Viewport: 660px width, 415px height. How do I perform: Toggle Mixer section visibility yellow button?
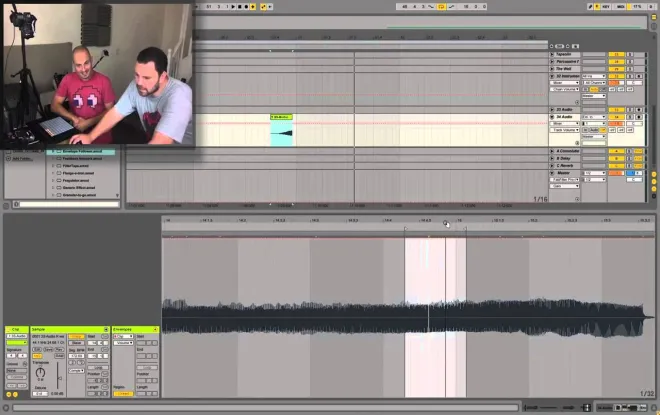[x=654, y=189]
